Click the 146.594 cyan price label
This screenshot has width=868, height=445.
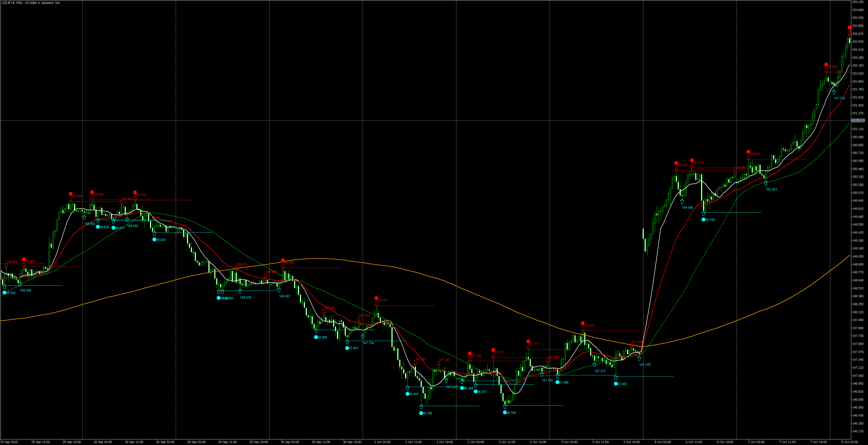pyautogui.click(x=511, y=413)
